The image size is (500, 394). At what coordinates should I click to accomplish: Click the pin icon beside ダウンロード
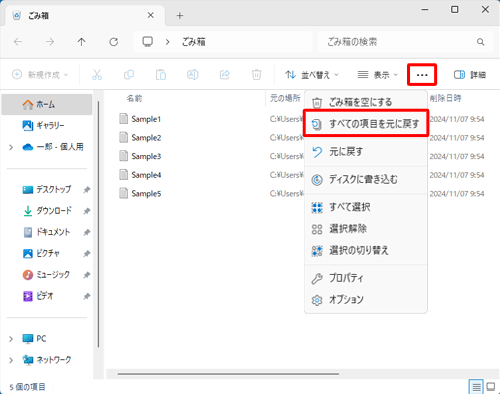click(x=87, y=211)
